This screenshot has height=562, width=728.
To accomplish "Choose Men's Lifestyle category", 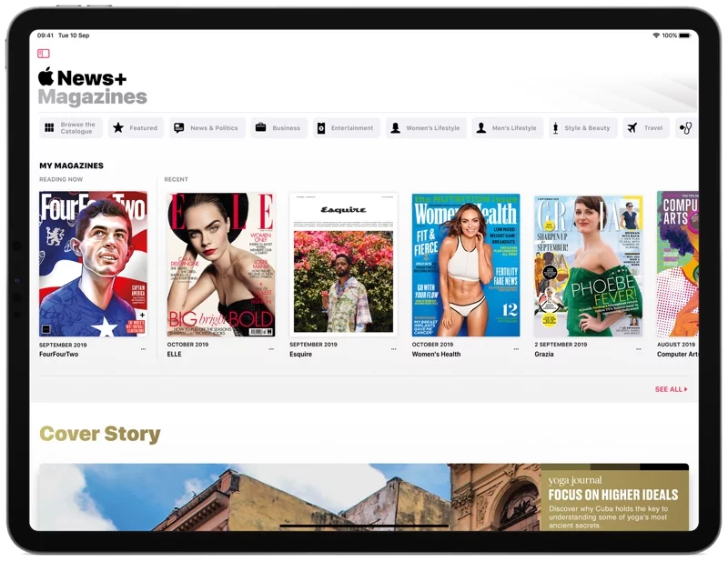I will point(508,127).
